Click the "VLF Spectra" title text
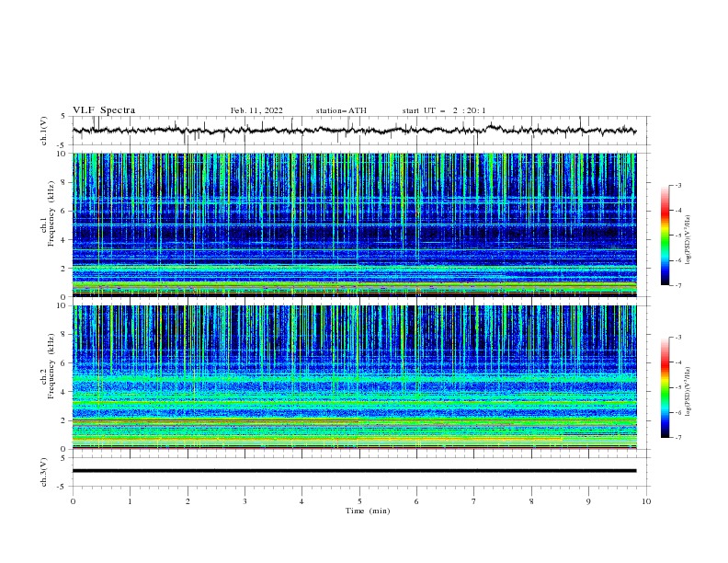The width and height of the screenshot is (728, 563). coord(104,110)
